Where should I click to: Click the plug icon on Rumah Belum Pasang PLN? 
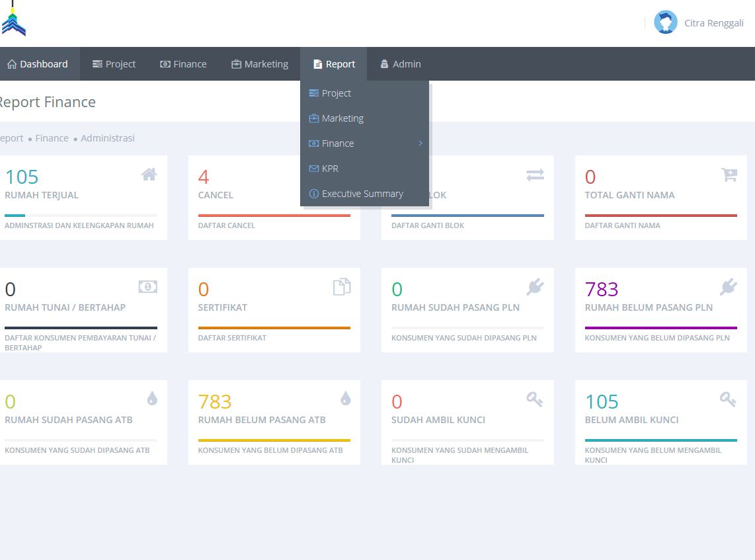(x=728, y=287)
